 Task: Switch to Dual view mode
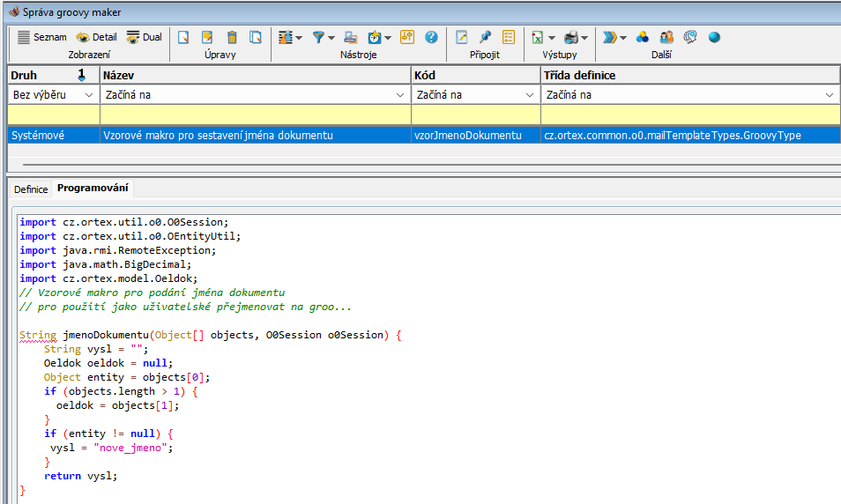tap(144, 37)
